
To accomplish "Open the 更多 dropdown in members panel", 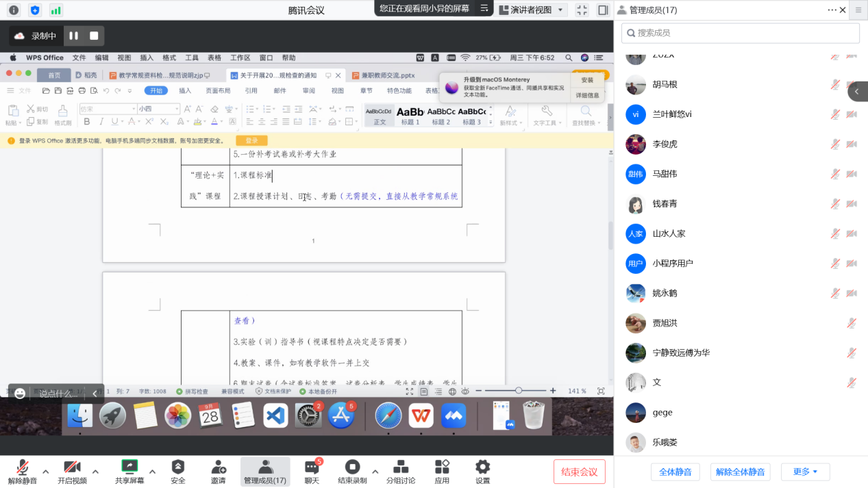I will click(805, 472).
